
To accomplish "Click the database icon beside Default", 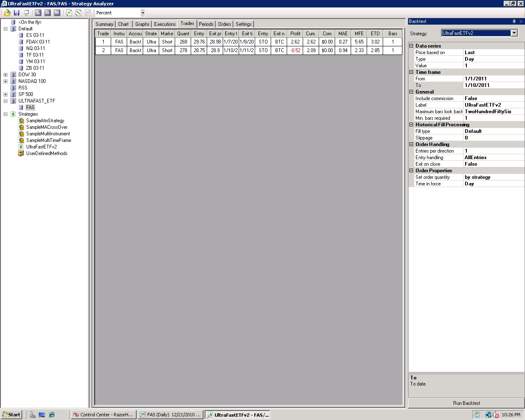I will 13,29.
